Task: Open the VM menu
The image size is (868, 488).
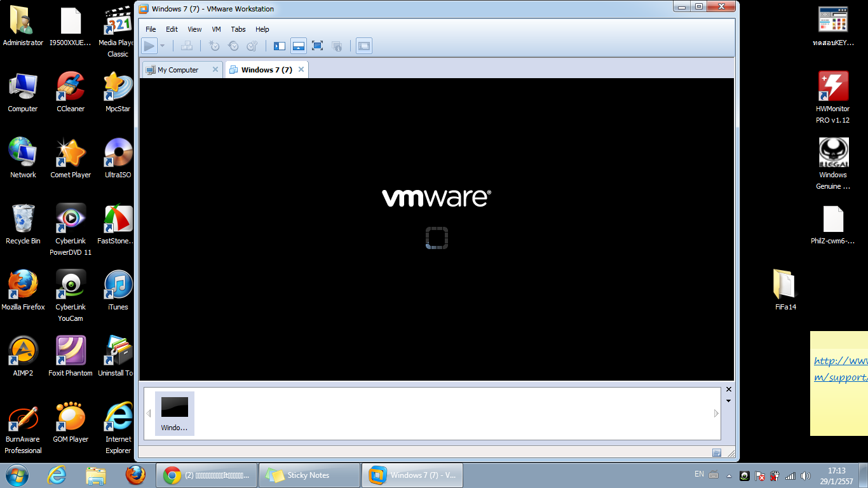Action: 217,29
